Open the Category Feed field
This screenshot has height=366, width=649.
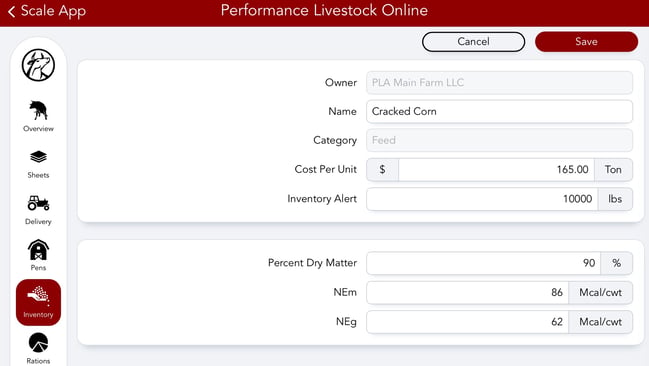(499, 140)
